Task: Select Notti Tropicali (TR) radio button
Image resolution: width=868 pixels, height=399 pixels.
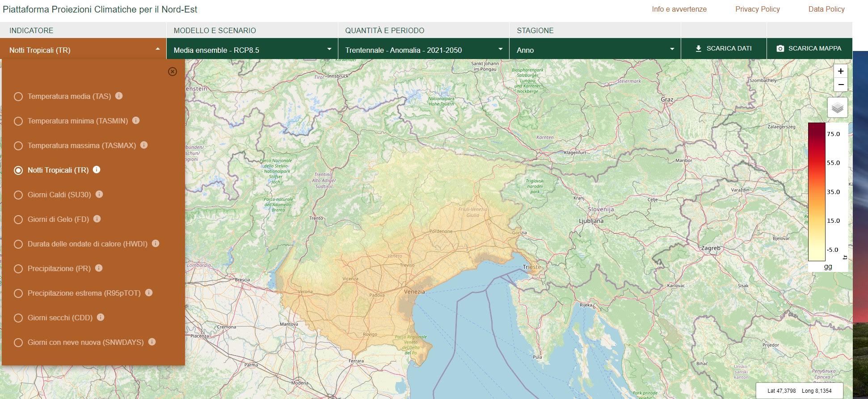Action: 18,170
